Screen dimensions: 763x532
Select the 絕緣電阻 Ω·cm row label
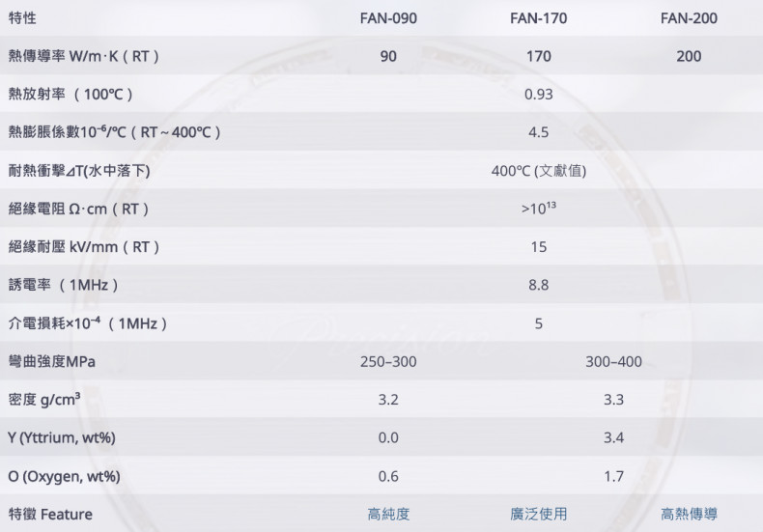click(78, 209)
